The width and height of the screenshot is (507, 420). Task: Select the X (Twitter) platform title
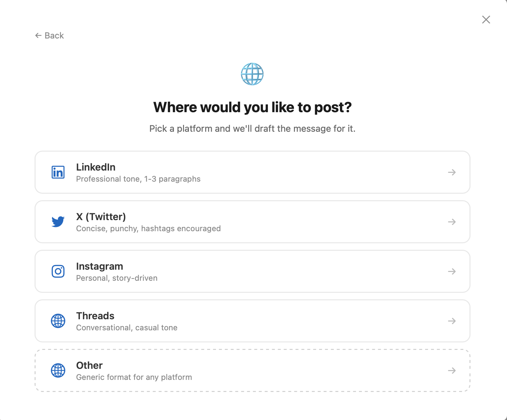pyautogui.click(x=101, y=217)
